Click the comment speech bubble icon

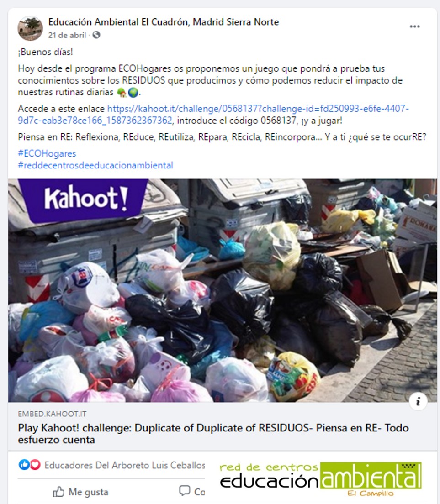184,490
